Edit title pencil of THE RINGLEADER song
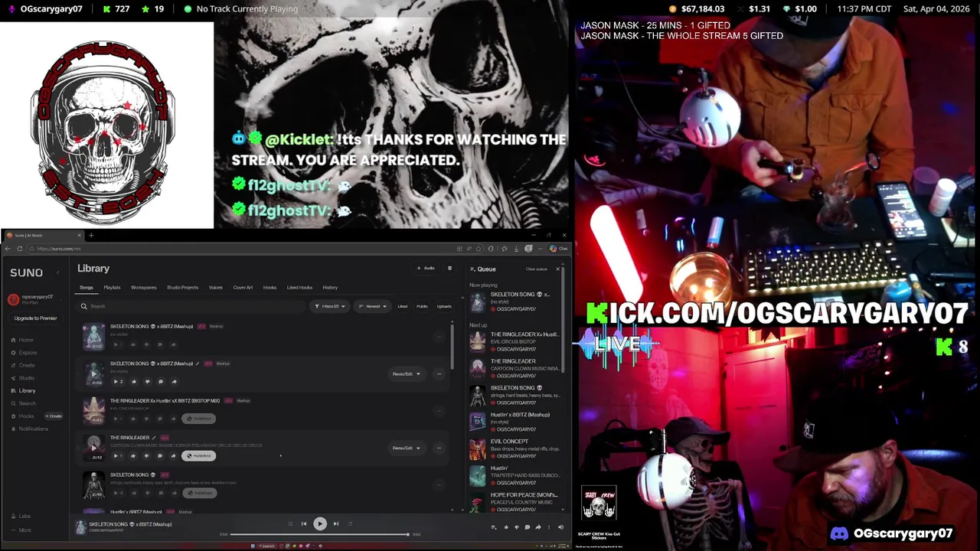 (155, 438)
